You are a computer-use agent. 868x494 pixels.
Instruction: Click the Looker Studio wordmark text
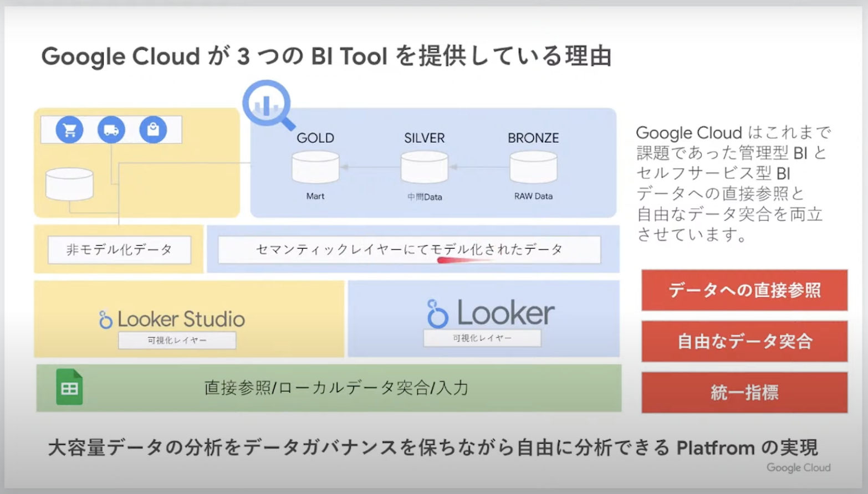point(181,320)
